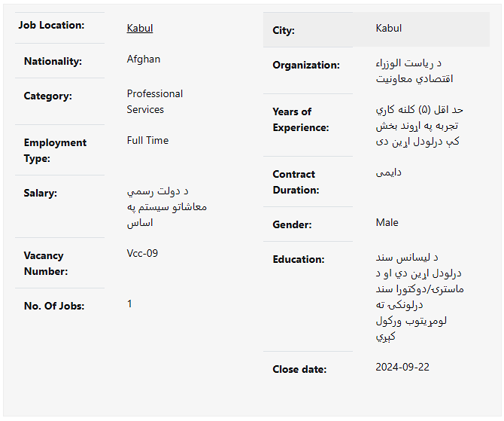
Task: Click the Employment Type label
Action: pyautogui.click(x=55, y=151)
